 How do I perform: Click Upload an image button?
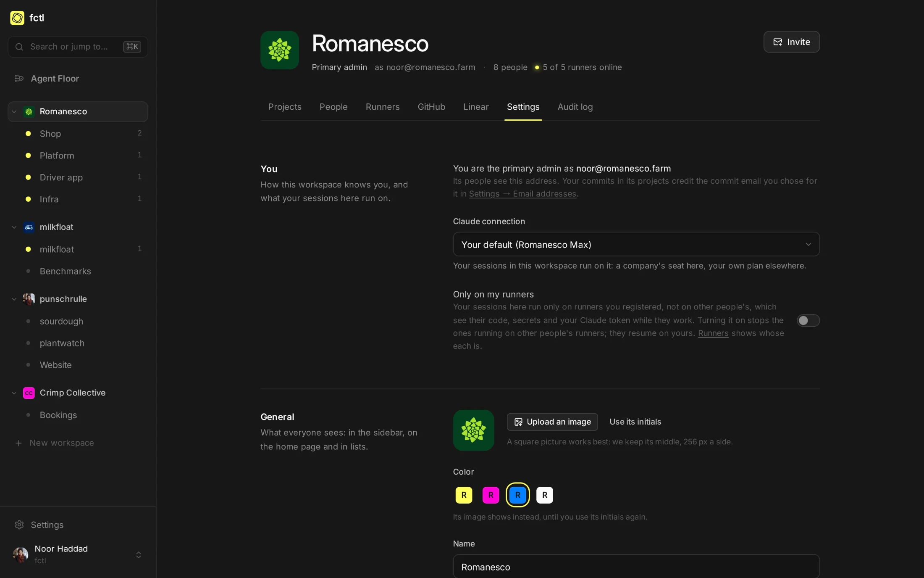coord(552,422)
